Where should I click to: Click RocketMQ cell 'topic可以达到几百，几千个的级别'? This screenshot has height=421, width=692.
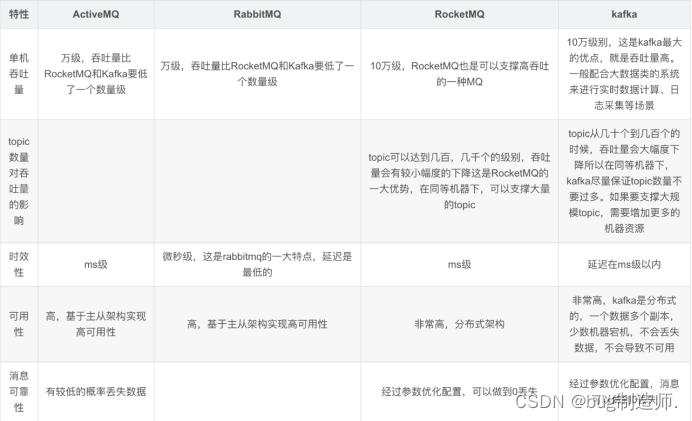[x=459, y=181]
